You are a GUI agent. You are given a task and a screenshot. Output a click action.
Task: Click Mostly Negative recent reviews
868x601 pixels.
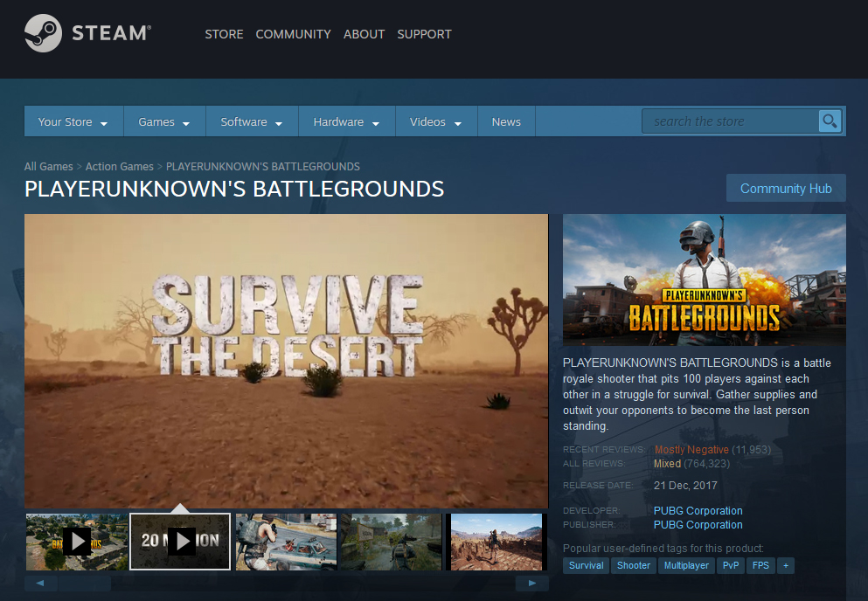click(691, 450)
